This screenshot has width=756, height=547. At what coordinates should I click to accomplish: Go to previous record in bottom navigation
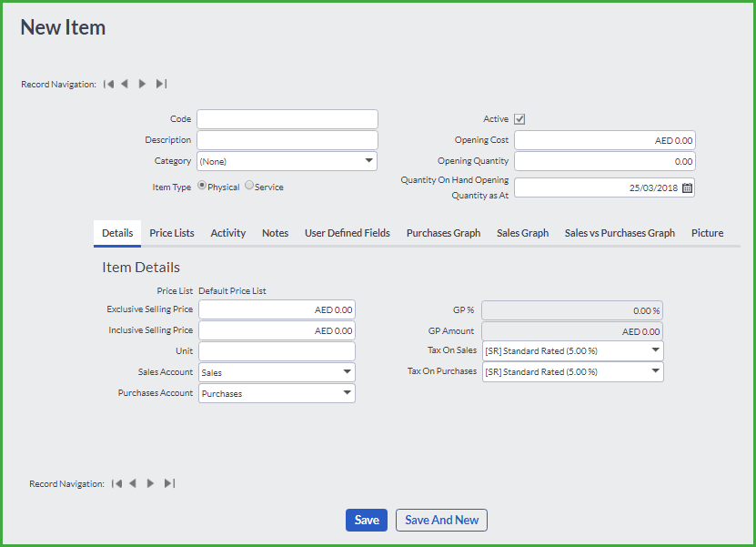133,483
